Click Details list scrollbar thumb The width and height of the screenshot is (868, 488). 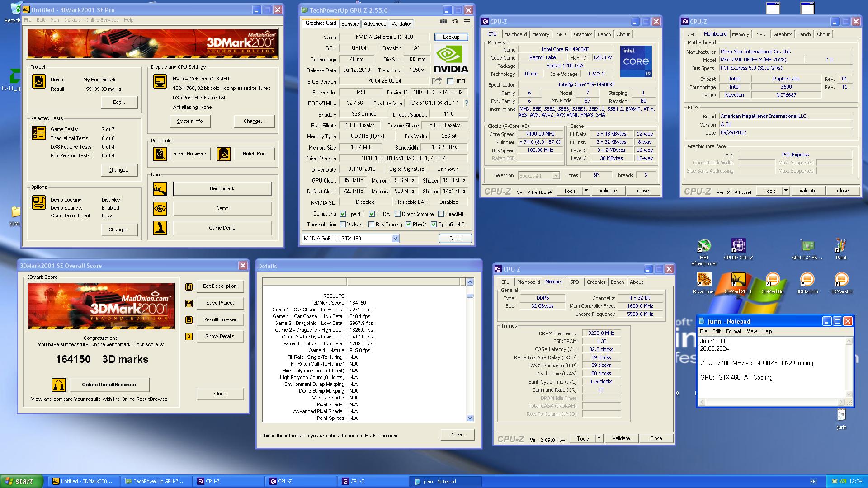[470, 296]
